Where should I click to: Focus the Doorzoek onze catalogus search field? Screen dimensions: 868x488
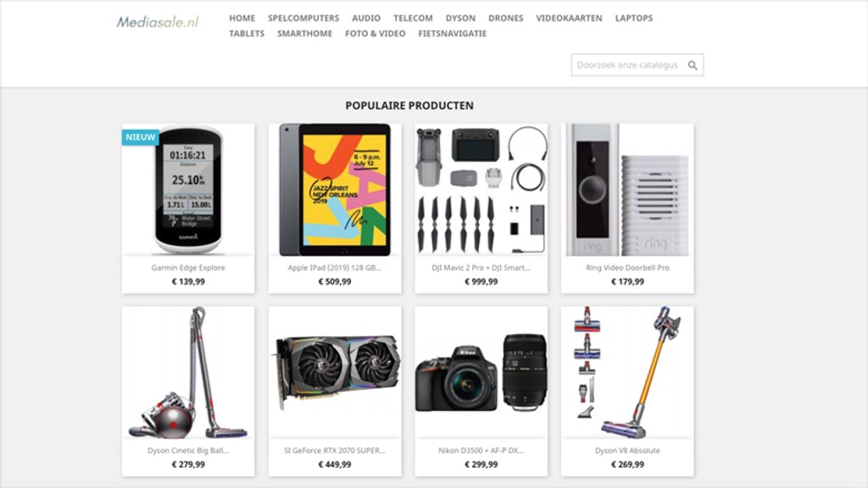point(628,65)
